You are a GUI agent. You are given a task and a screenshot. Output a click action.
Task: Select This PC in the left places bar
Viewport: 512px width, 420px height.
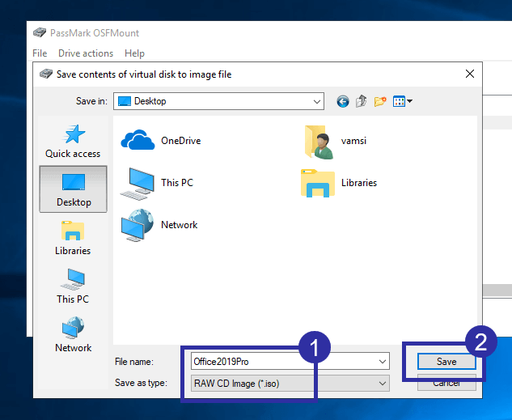tap(73, 286)
